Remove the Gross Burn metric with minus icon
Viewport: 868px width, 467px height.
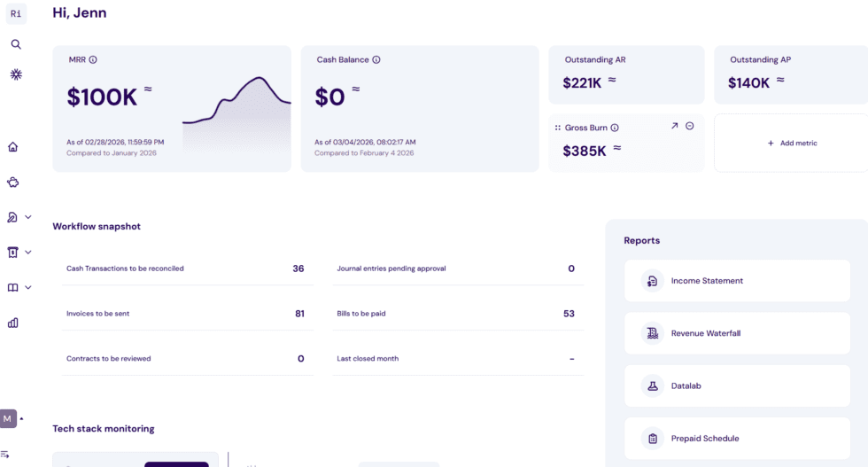(x=690, y=126)
